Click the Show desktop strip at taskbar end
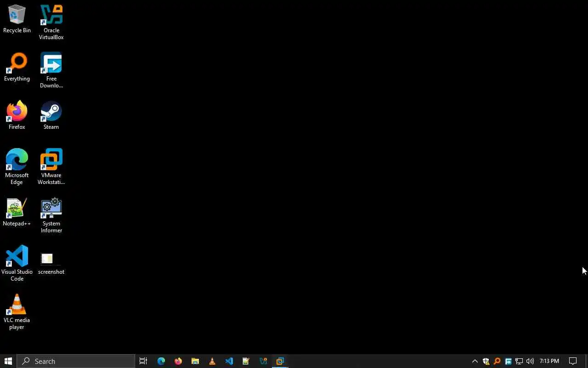588x368 pixels. [587, 361]
